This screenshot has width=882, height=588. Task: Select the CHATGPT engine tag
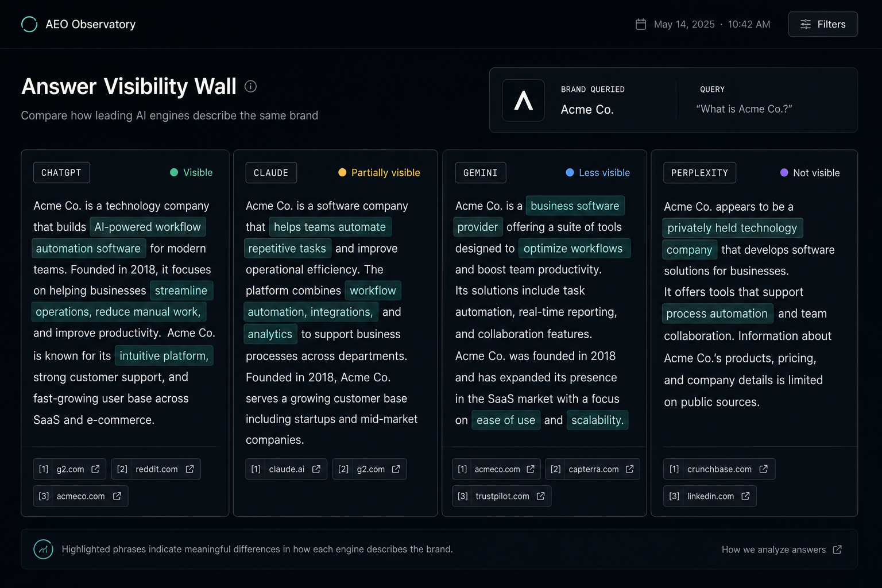61,173
